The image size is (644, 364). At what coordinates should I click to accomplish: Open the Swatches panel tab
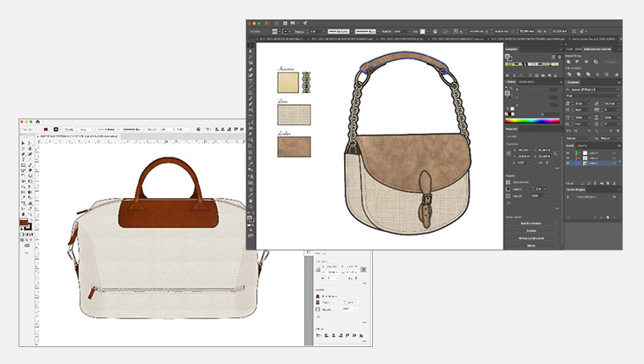point(513,49)
